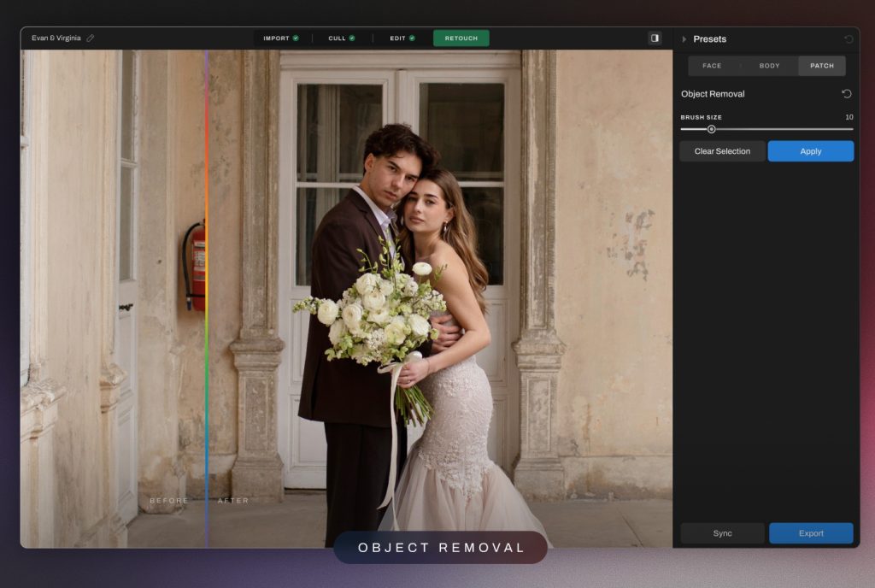Viewport: 875px width, 588px height.
Task: Go to the Edit step
Action: coord(402,38)
